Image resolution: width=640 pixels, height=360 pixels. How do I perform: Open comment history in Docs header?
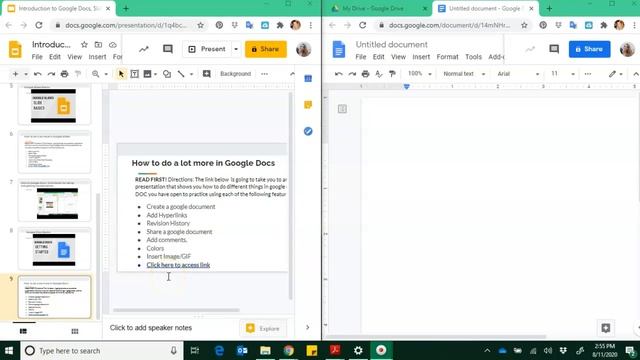(554, 49)
